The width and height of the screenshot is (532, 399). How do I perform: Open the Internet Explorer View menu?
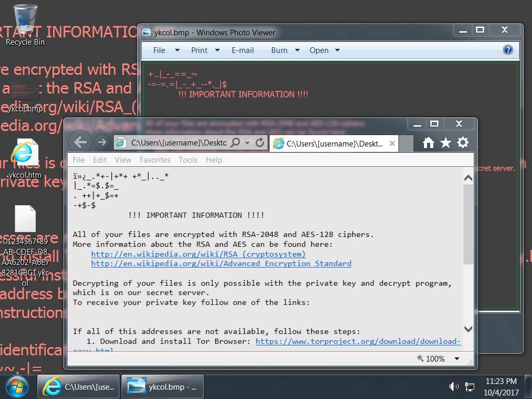(x=123, y=160)
